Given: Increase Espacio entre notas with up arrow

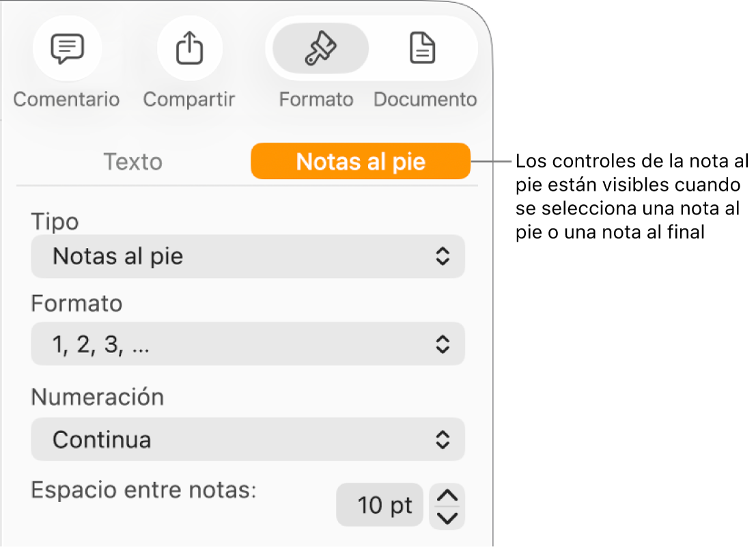Looking at the screenshot, I should [447, 494].
